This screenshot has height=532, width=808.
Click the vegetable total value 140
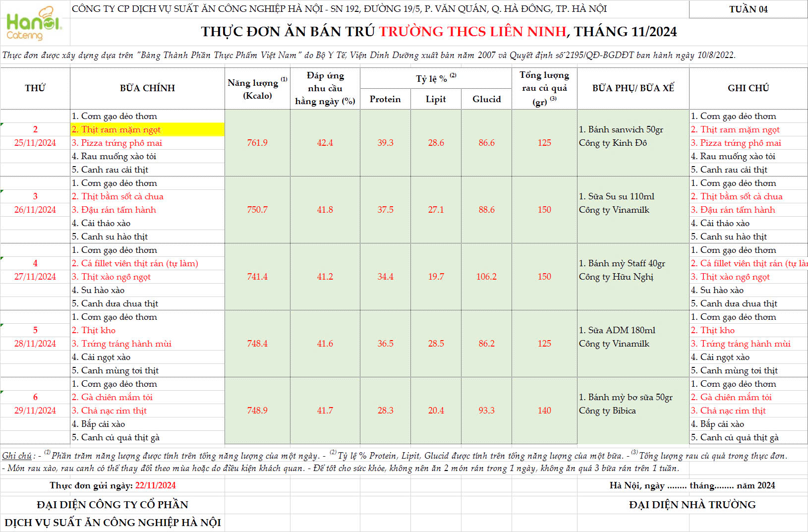click(544, 411)
